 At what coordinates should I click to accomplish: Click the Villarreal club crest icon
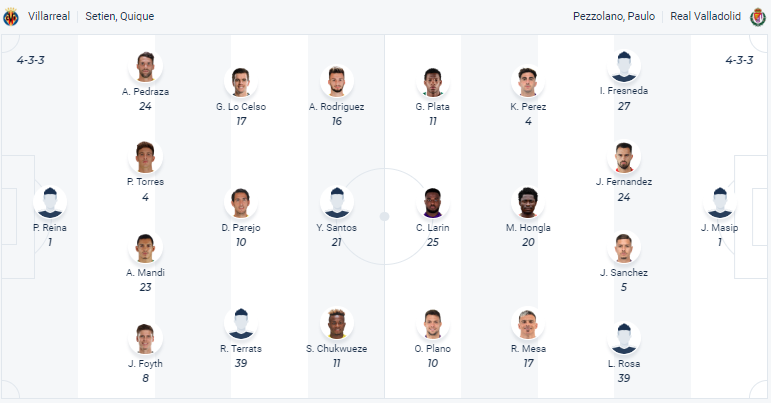pos(11,17)
